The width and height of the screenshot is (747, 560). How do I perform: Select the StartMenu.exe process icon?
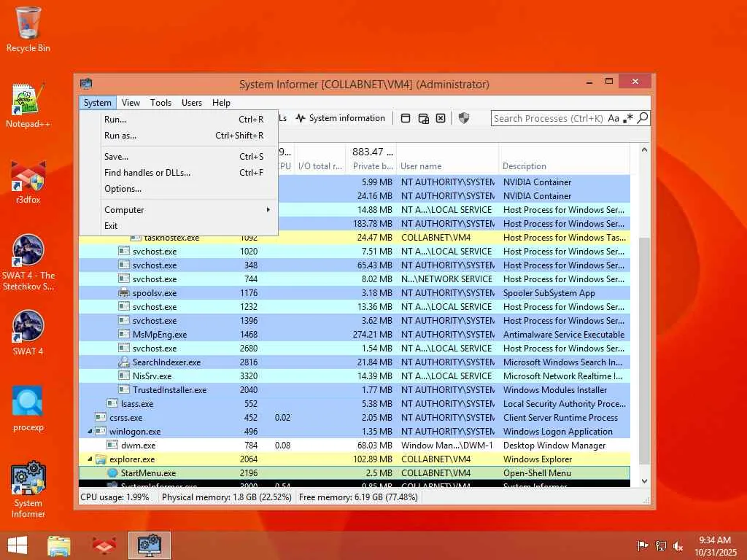[x=112, y=472]
